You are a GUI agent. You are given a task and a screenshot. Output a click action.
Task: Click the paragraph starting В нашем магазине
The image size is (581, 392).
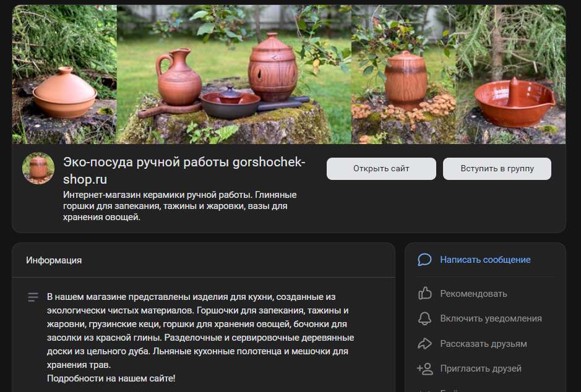(x=200, y=331)
